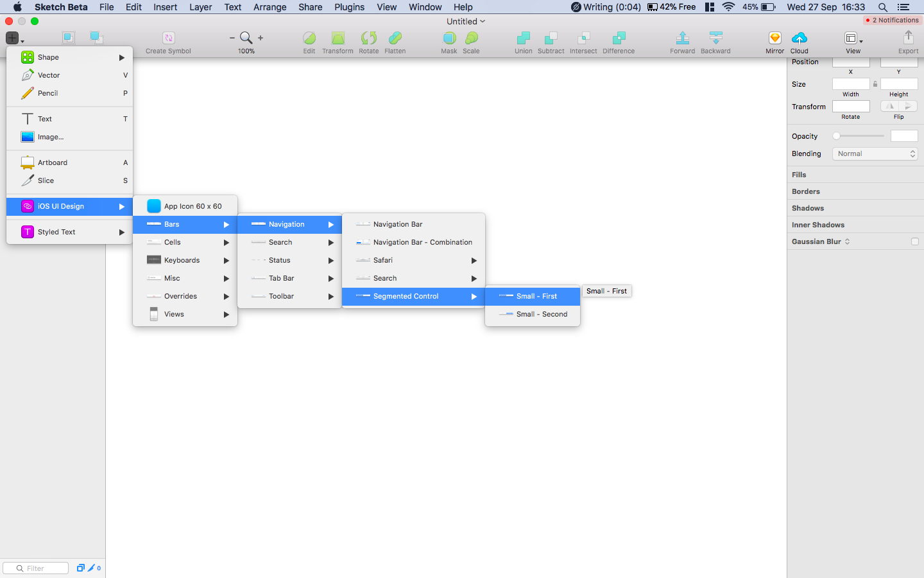Screen dimensions: 924x578
Task: Click the Subtract boolean icon
Action: [551, 38]
